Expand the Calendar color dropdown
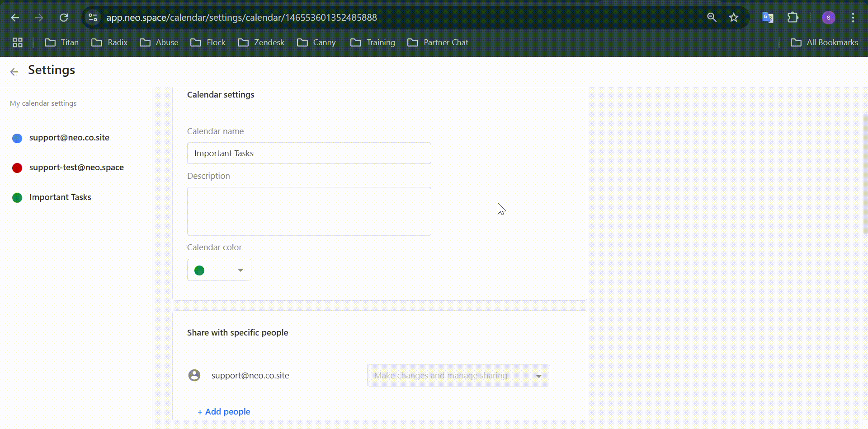Image resolution: width=868 pixels, height=429 pixels. pos(219,270)
